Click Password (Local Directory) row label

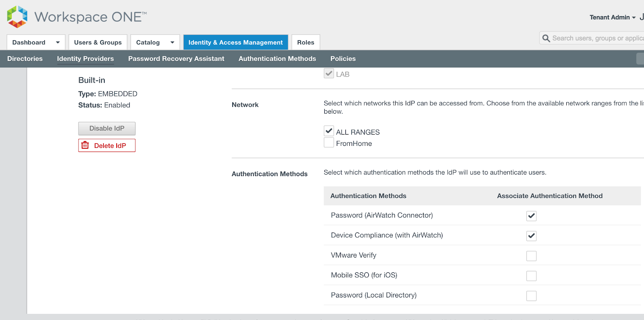coord(374,295)
